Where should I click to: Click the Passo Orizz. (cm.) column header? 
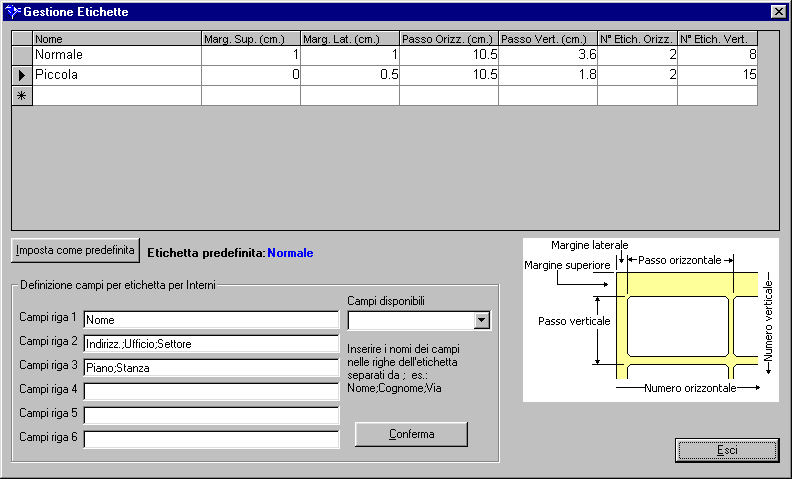pos(449,39)
